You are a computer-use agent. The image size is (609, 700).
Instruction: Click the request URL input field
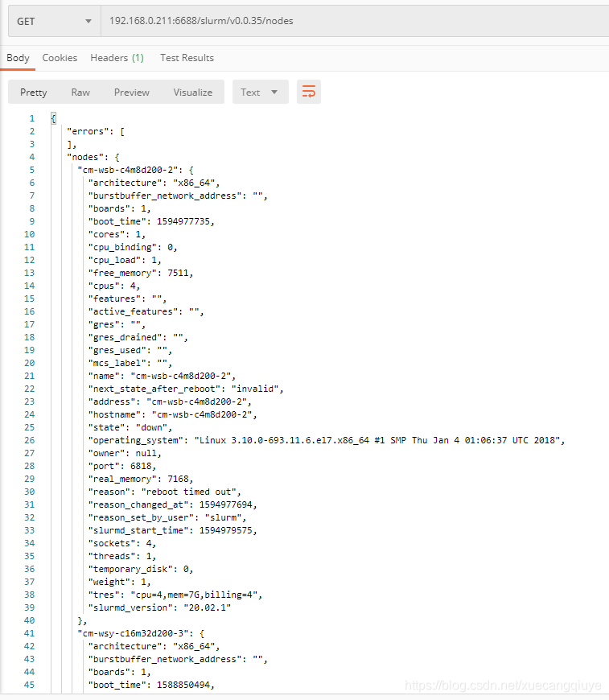click(x=355, y=21)
